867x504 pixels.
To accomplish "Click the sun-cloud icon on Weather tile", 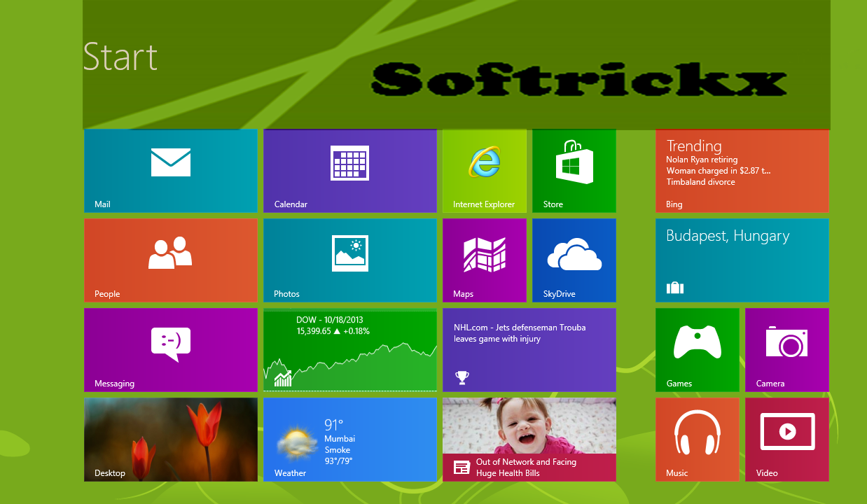I will [296, 443].
